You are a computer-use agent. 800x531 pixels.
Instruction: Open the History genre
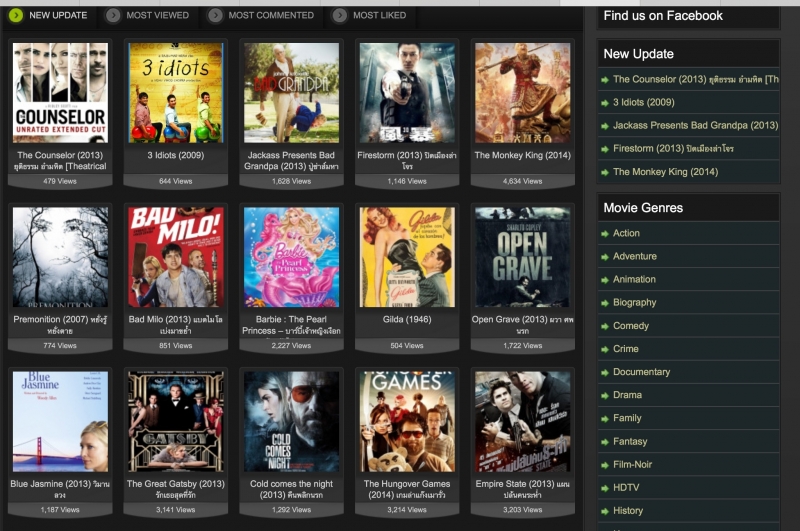[689, 511]
